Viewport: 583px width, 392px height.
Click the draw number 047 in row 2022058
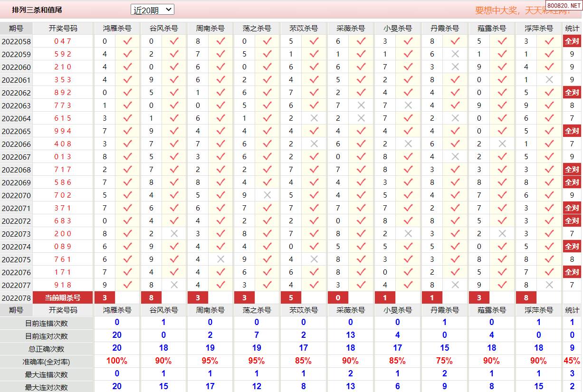point(63,41)
